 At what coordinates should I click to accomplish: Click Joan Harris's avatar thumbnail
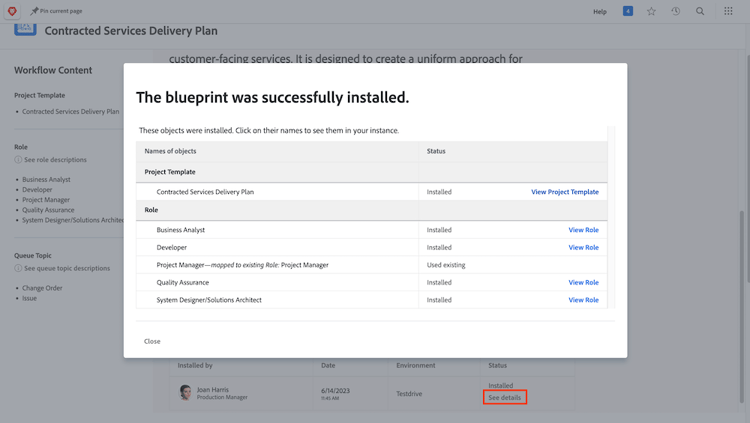pos(185,393)
